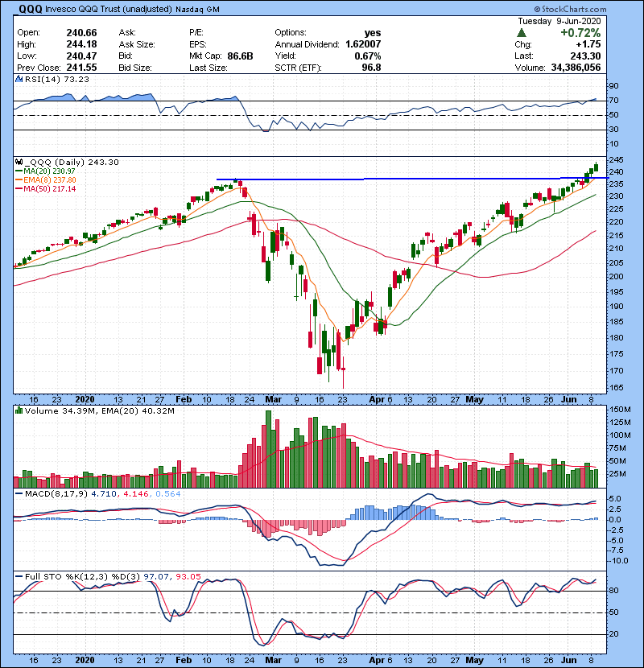The width and height of the screenshot is (644, 668).
Task: Click the 90 level on RSI axis
Action: pos(614,86)
